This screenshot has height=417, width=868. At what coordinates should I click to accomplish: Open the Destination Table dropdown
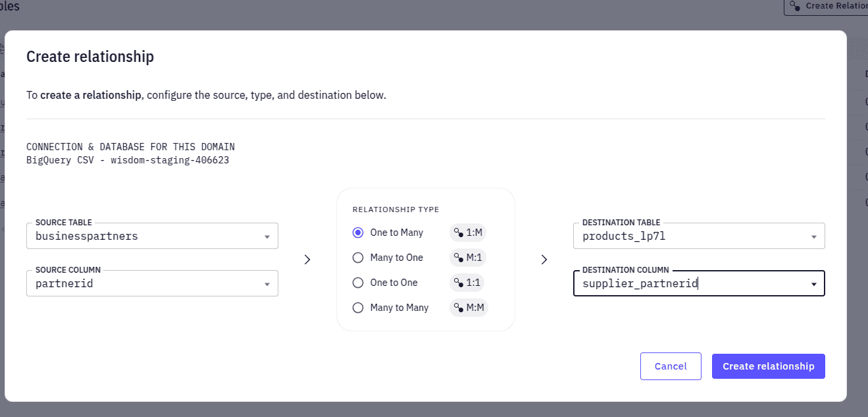tap(814, 236)
